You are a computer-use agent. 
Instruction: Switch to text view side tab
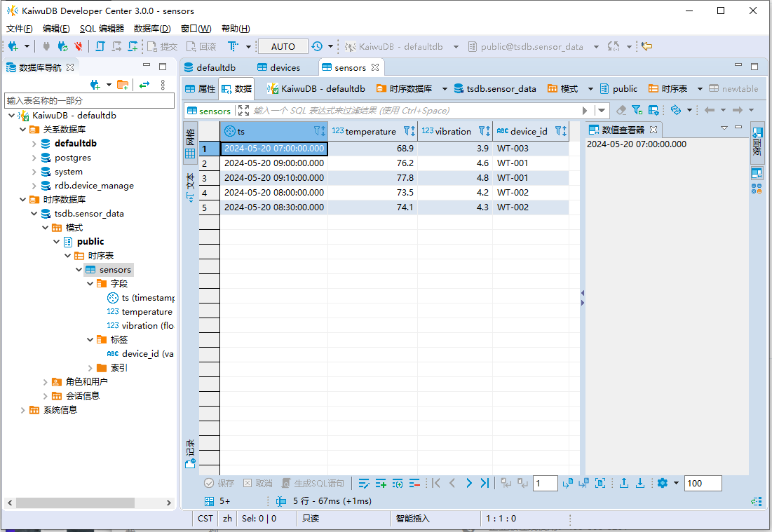point(190,187)
